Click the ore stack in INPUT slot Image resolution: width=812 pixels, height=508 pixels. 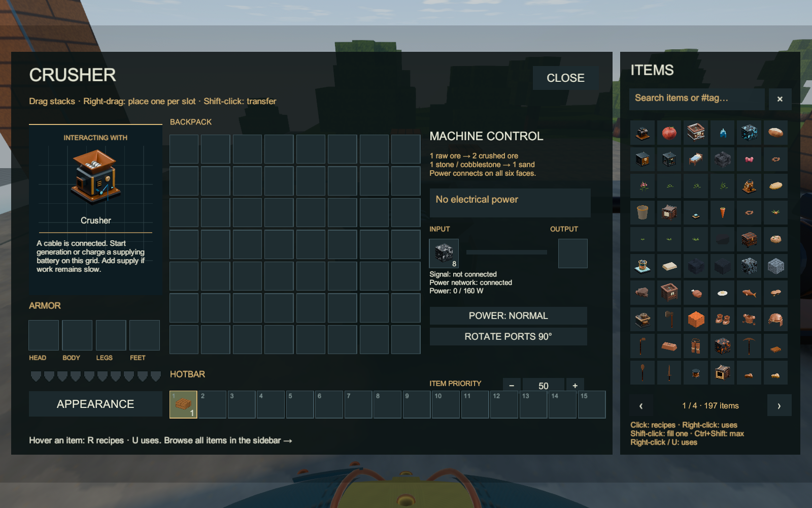point(444,253)
